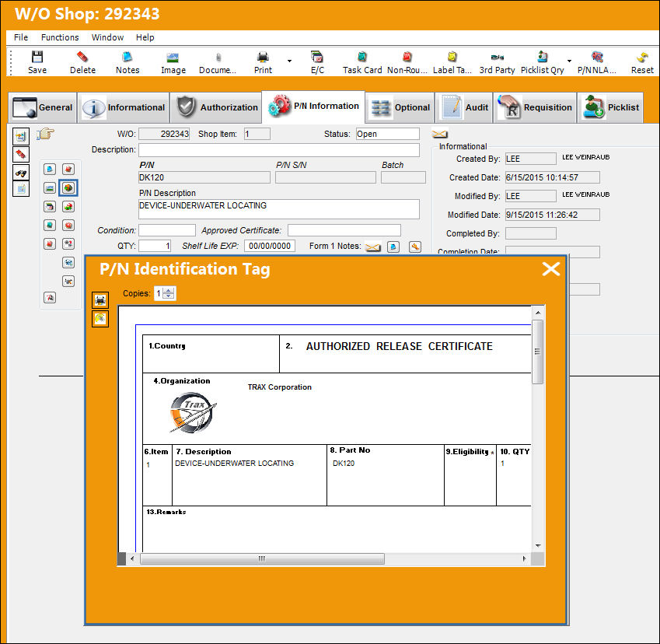Click the "AUTHORIZED RELEASE CERTIFICATE" heading
The width and height of the screenshot is (660, 644).
click(399, 346)
